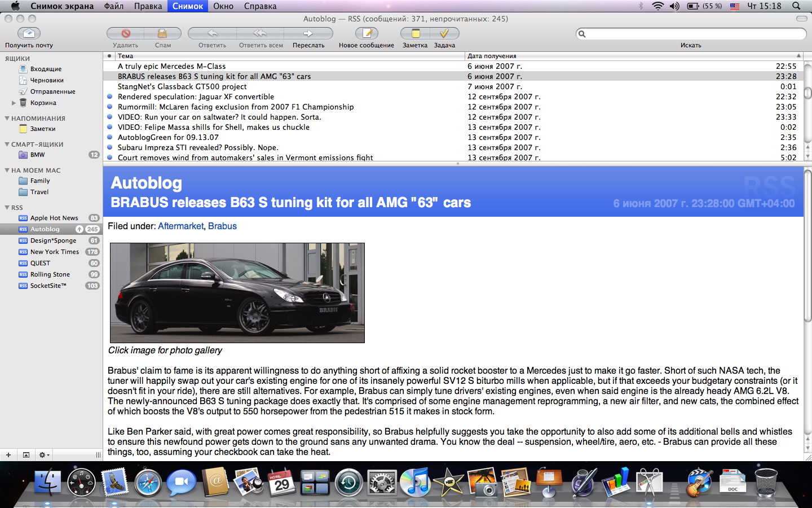Open Finder from the Dock
The image size is (812, 508).
[x=48, y=483]
